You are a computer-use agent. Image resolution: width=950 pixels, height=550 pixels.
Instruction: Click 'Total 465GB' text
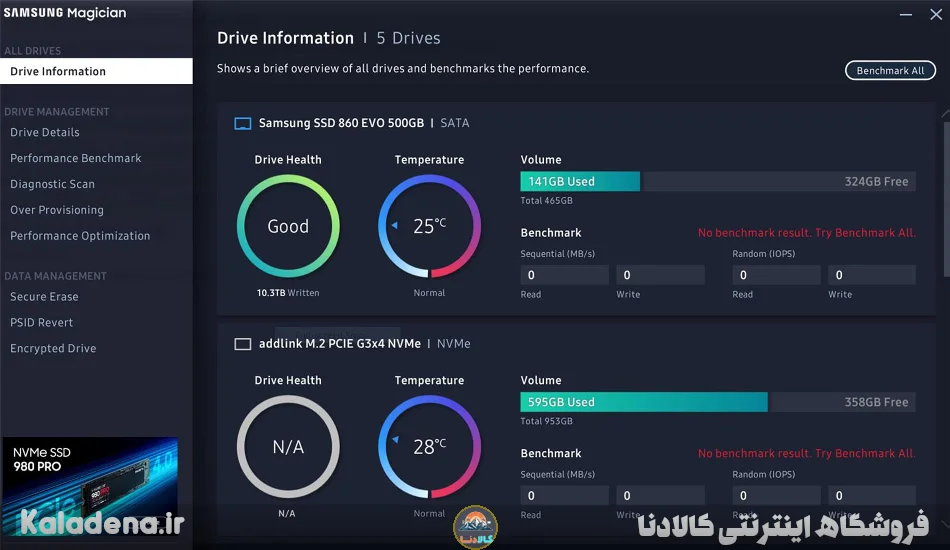[546, 200]
